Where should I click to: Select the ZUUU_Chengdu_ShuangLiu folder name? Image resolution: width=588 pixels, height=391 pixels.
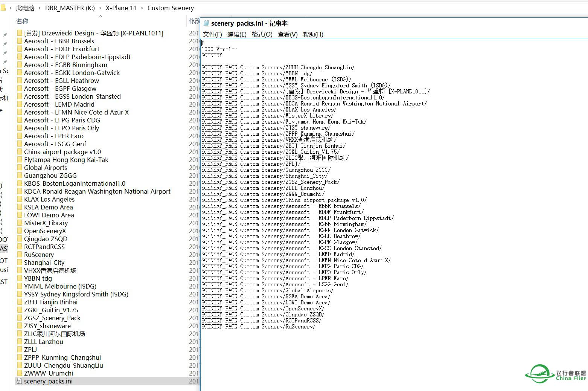point(64,365)
